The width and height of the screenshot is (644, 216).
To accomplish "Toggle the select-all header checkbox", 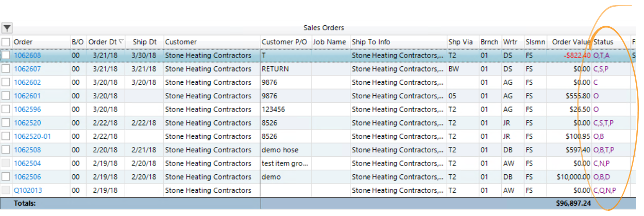I will click(6, 42).
